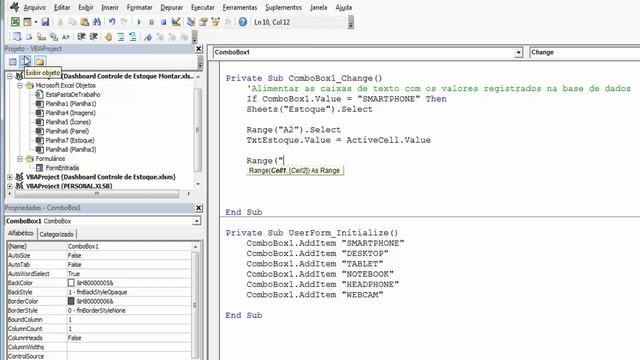Select EstaPastaDeTrabalho in project tree
The width and height of the screenshot is (640, 360).
pyautogui.click(x=73, y=94)
